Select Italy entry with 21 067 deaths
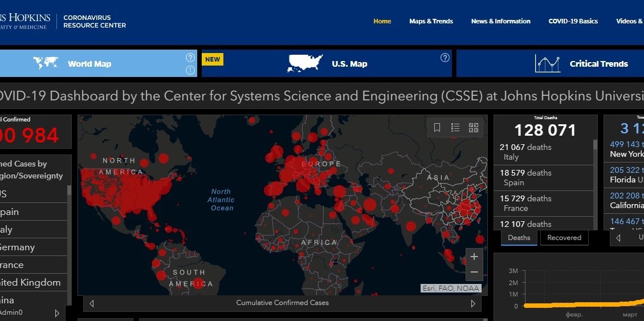 coord(543,152)
